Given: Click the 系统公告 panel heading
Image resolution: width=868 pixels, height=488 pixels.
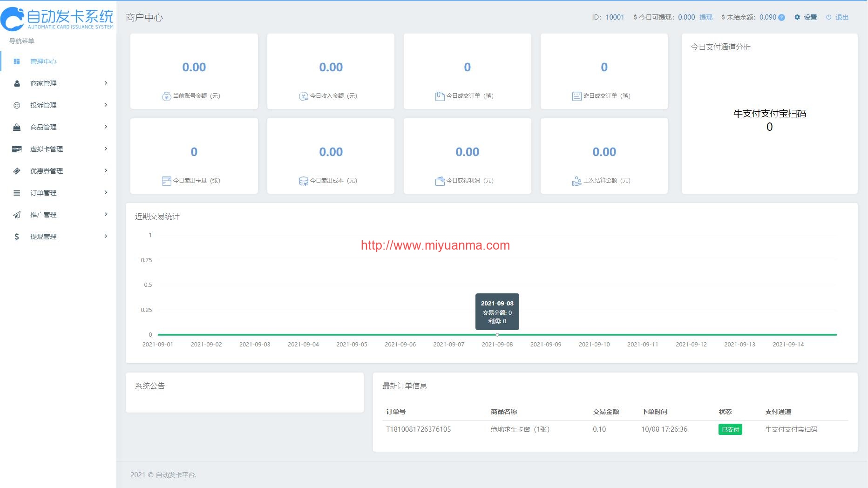Looking at the screenshot, I should [x=150, y=386].
